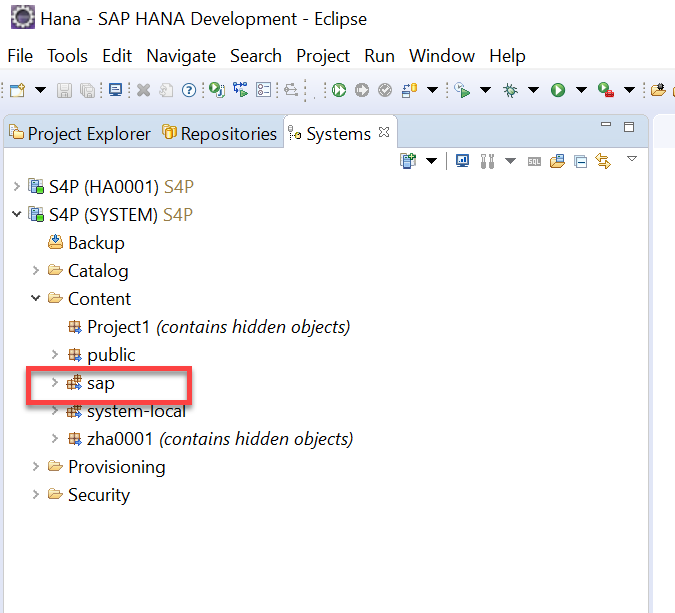Viewport: 675px width, 613px height.
Task: Expand the Provisioning folder
Action: coord(36,466)
